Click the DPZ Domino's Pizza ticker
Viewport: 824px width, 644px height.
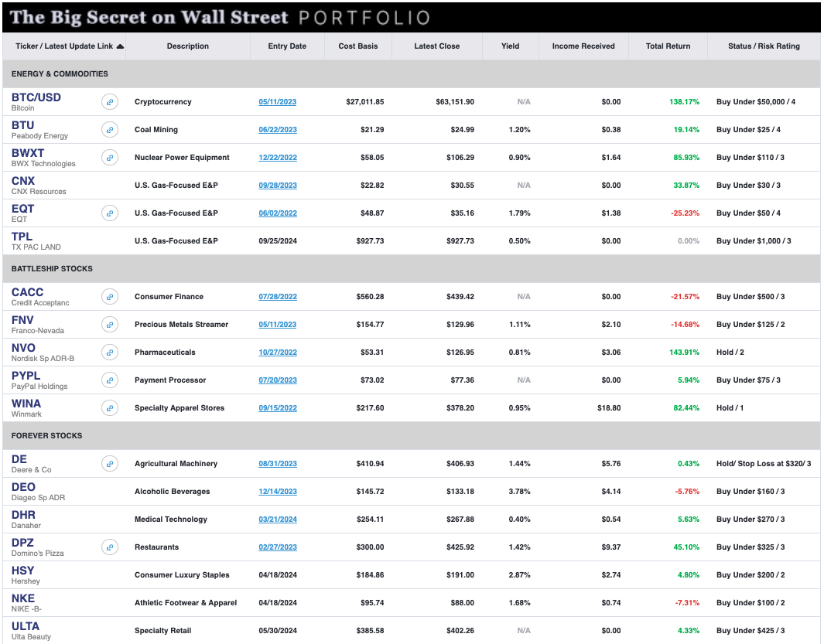click(22, 543)
